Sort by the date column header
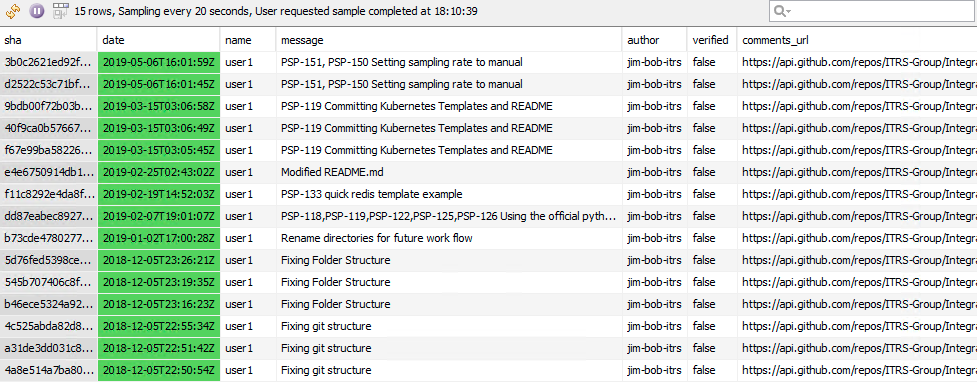The width and height of the screenshot is (977, 387). coord(159,40)
